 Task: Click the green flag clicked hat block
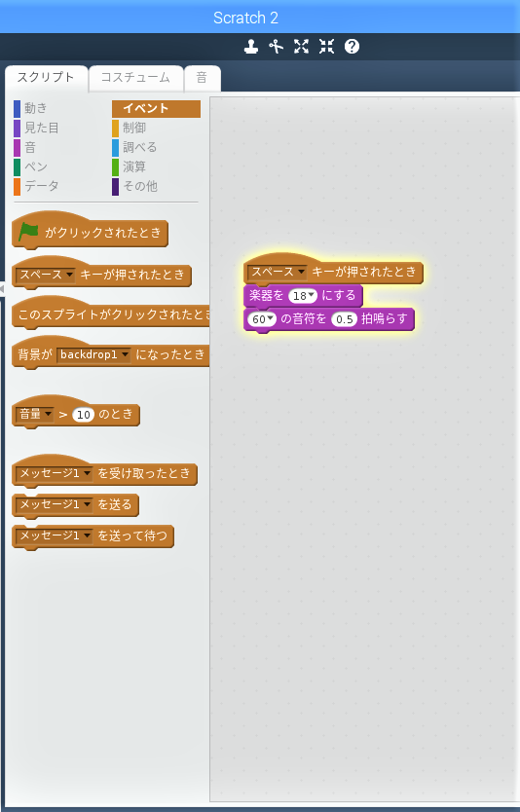coord(91,232)
